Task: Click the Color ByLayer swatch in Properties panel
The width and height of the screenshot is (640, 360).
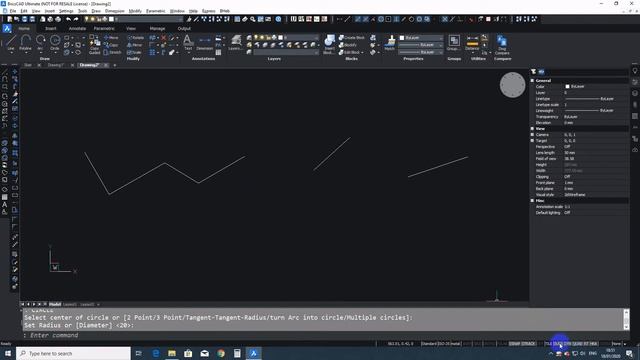Action: click(x=568, y=87)
